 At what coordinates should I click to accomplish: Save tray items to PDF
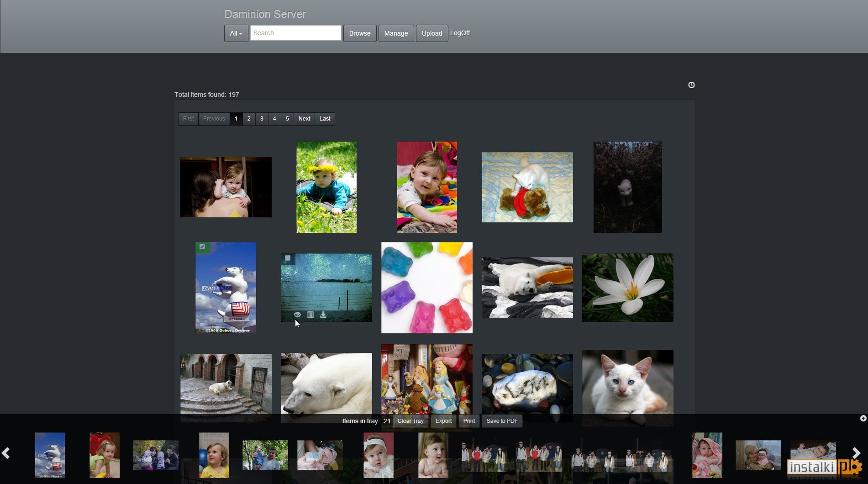pos(502,421)
